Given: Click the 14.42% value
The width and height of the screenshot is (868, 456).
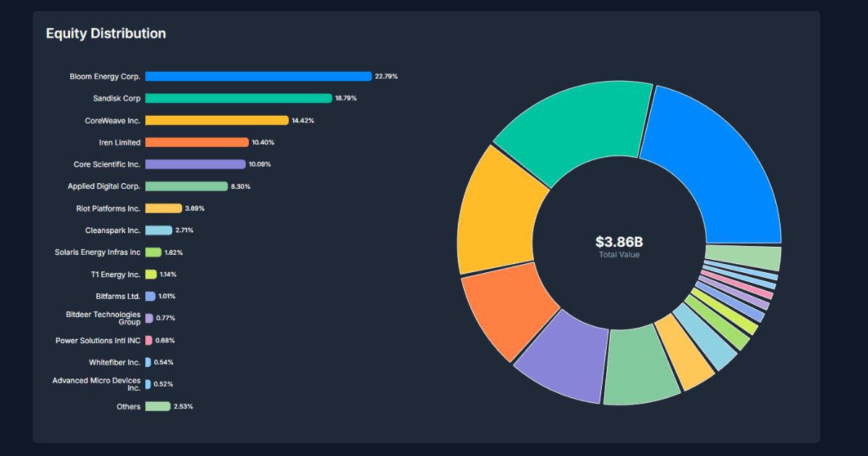Looking at the screenshot, I should pyautogui.click(x=303, y=120).
